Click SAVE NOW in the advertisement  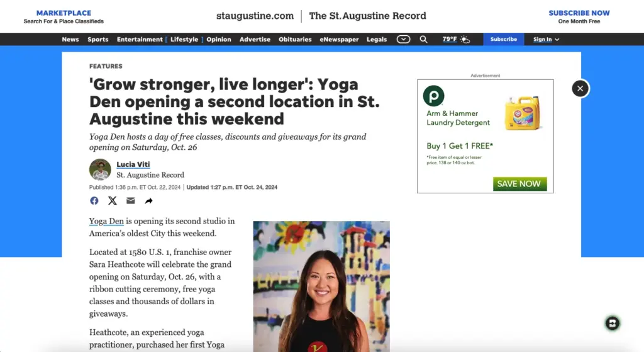519,184
